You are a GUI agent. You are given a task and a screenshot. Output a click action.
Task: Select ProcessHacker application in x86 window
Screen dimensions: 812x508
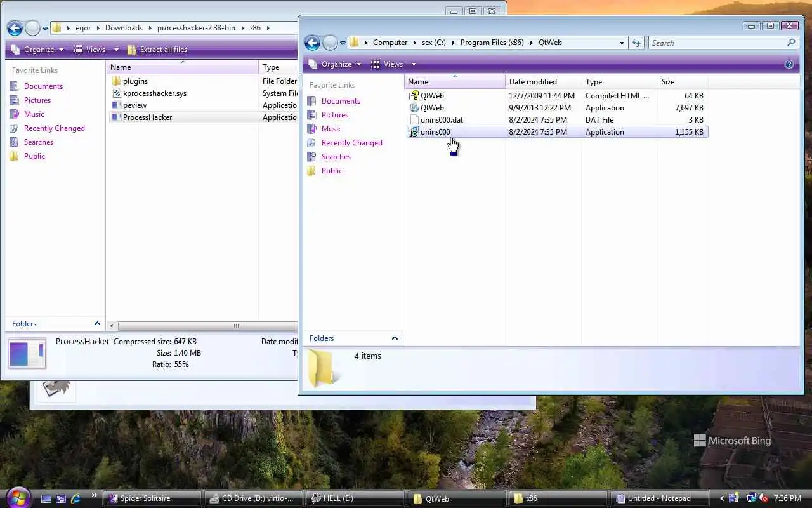point(147,117)
